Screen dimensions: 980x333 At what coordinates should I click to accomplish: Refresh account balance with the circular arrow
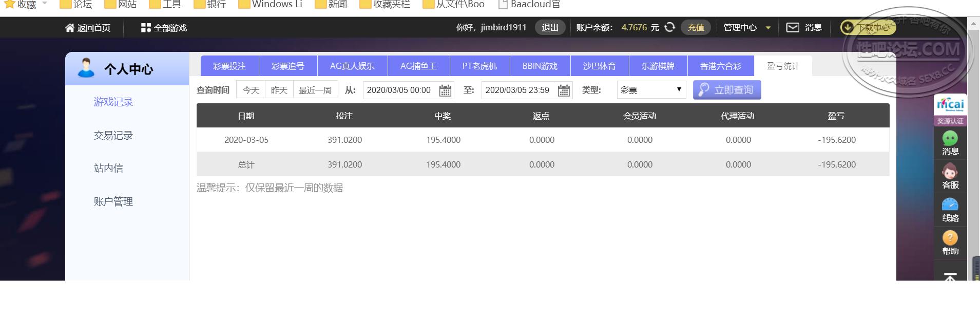669,27
